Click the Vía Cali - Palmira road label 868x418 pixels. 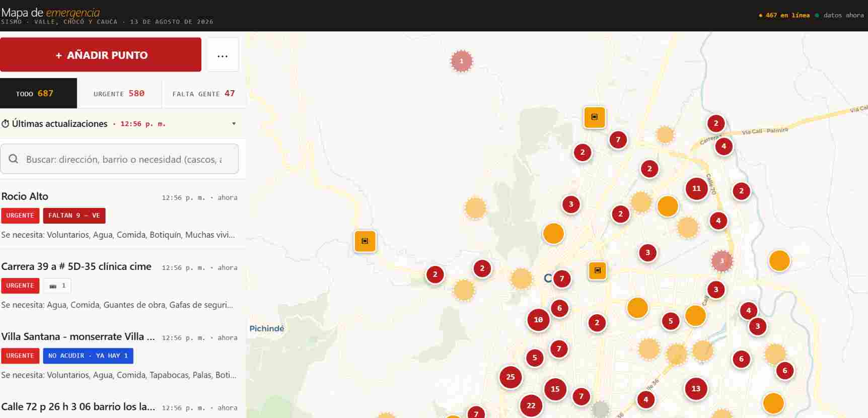(x=765, y=131)
